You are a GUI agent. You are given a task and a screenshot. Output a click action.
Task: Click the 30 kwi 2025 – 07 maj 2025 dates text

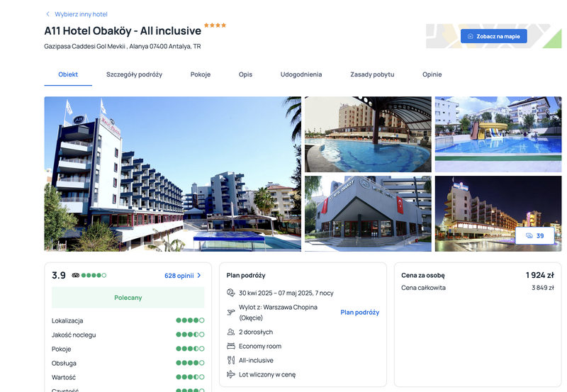tap(286, 293)
